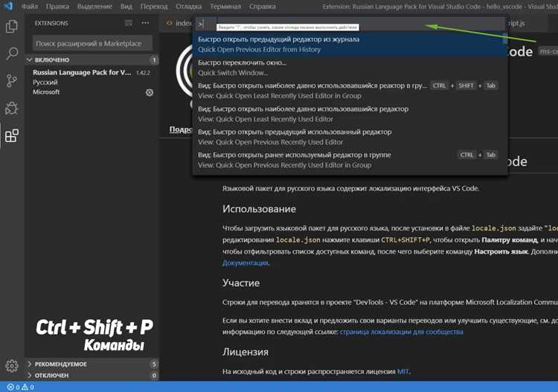Expand the РЕКОМЕНДУЕМОЕ section
Image resolution: width=558 pixels, height=392 pixels.
92,364
